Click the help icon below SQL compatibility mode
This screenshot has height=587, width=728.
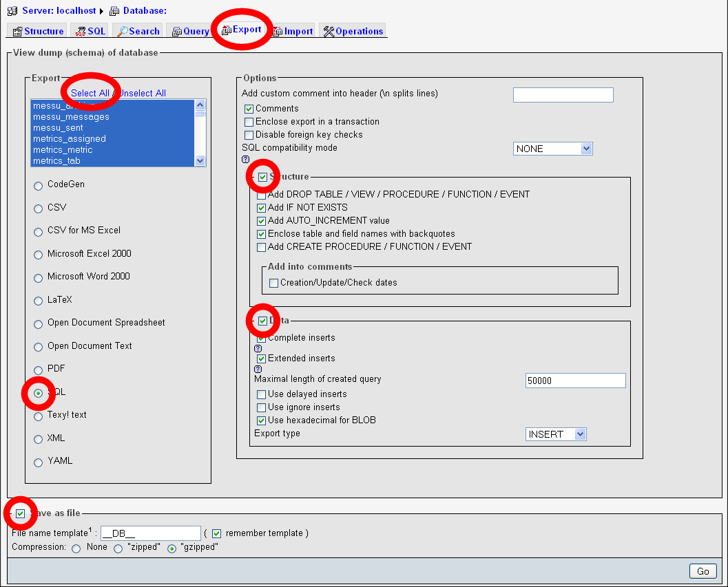tap(246, 159)
